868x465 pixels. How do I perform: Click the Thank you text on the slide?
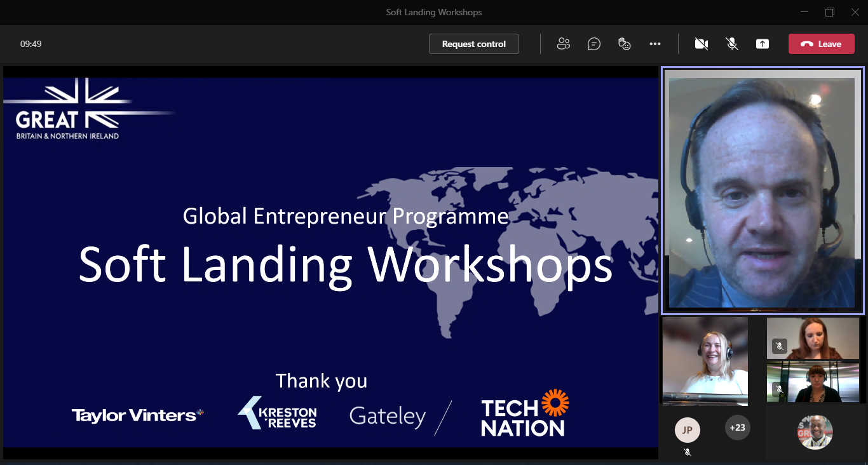[x=322, y=381]
